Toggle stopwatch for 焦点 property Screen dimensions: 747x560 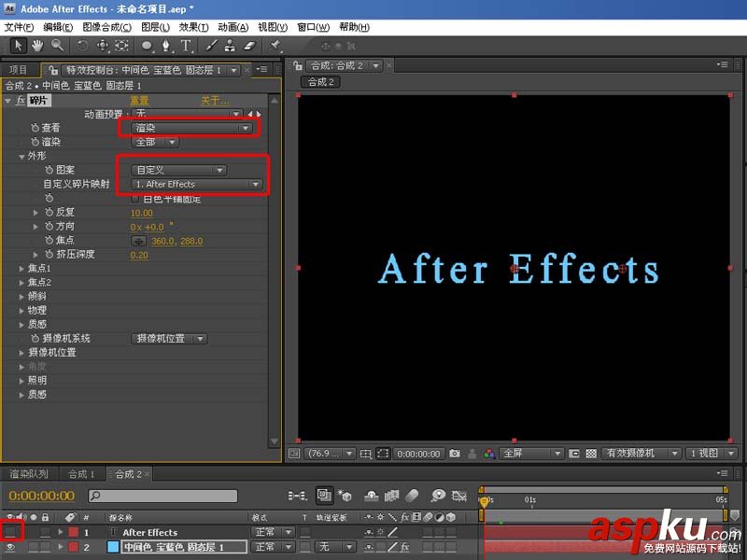49,240
